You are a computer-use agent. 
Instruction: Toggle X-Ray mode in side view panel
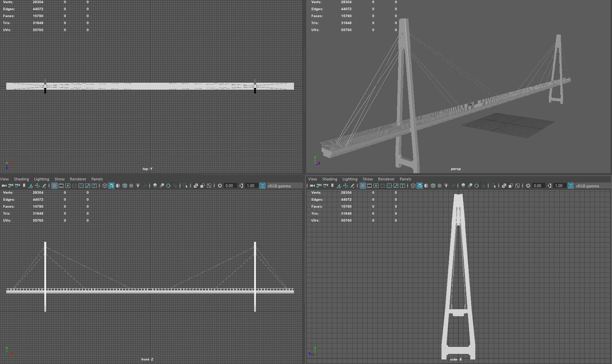pos(504,186)
